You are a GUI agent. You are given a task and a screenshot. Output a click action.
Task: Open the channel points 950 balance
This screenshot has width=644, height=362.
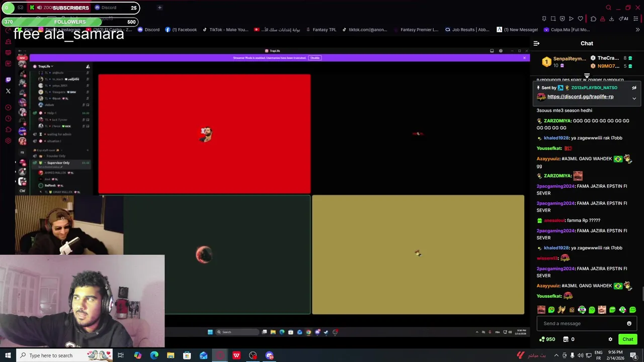(x=547, y=339)
